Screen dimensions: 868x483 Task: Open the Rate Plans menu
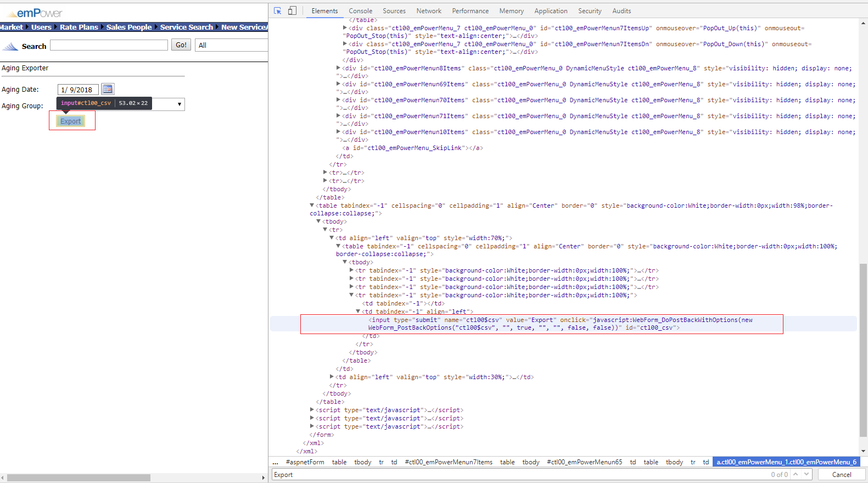[x=79, y=27]
